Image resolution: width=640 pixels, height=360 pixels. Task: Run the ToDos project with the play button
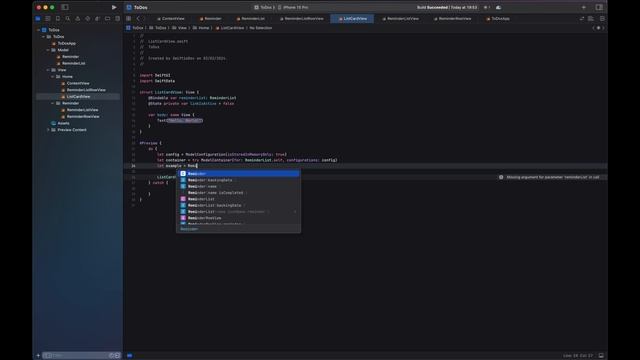coord(114,7)
